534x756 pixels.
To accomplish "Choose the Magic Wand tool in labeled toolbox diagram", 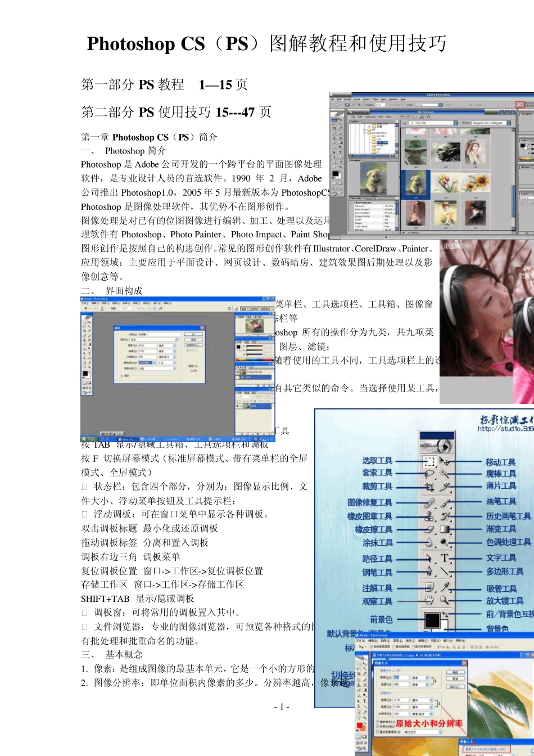I will click(445, 474).
